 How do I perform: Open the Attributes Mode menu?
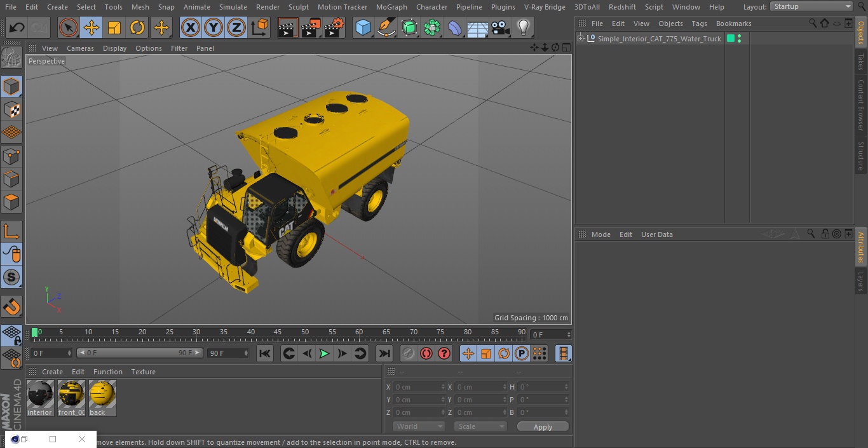tap(600, 234)
